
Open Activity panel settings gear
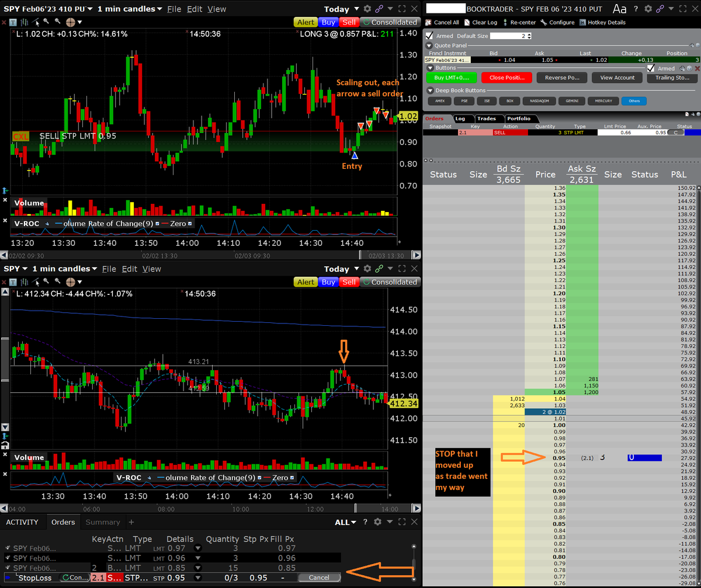[x=377, y=522]
